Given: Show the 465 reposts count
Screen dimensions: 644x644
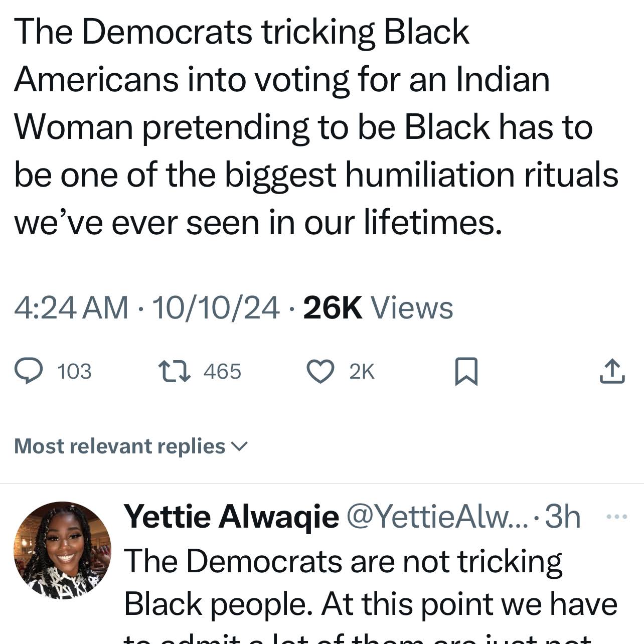Looking at the screenshot, I should point(222,372).
